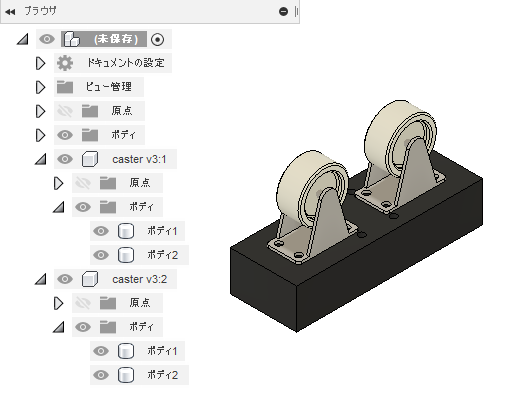The height and width of the screenshot is (416, 508).
Task: Click ボディ folder icon under caster v3:2
Action: 108,327
